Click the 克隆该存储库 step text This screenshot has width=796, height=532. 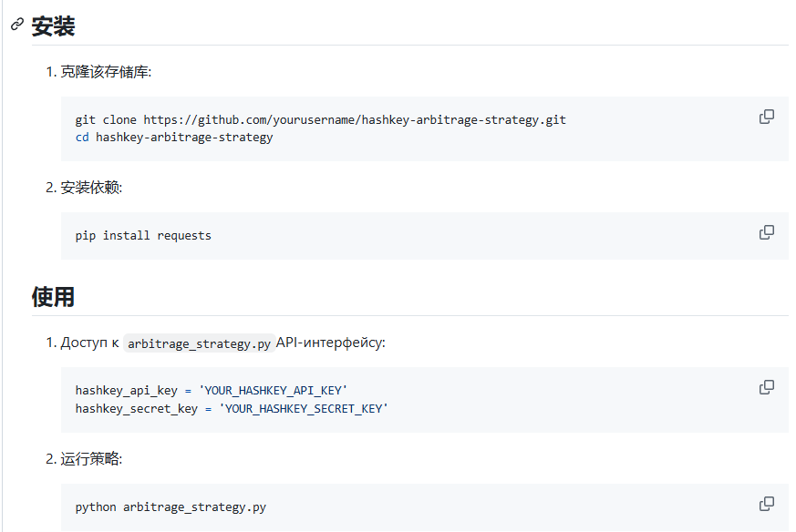[x=106, y=72]
